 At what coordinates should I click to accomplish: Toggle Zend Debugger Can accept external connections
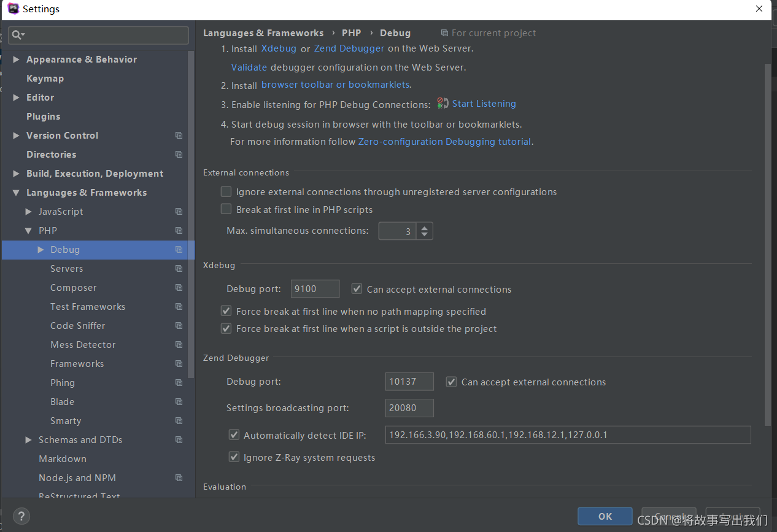pos(451,382)
